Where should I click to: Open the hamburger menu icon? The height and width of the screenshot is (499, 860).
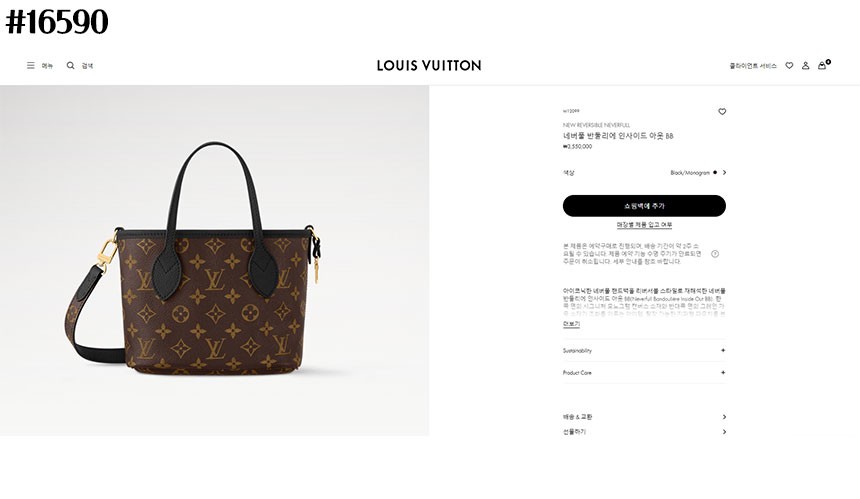pos(31,65)
